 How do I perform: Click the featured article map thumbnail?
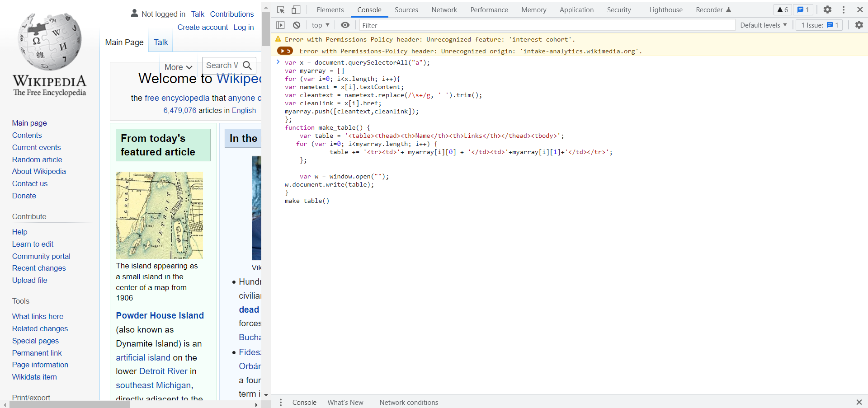[159, 215]
